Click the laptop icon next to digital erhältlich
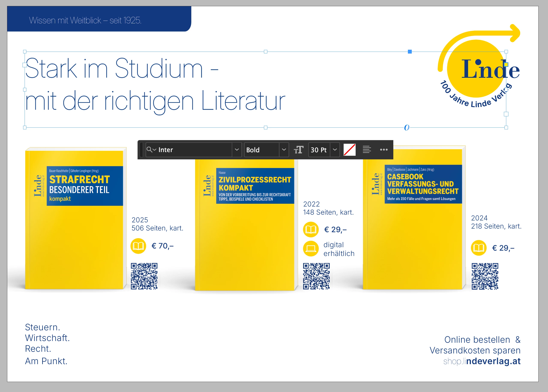 coord(311,248)
